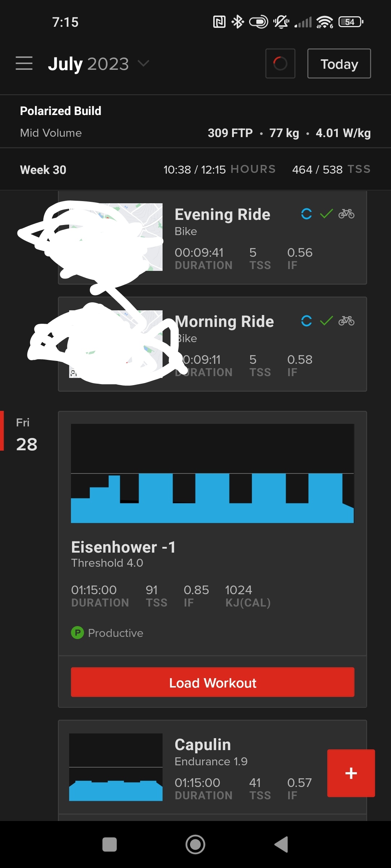Tap the Morning Ride green completed checkmark

click(x=326, y=321)
